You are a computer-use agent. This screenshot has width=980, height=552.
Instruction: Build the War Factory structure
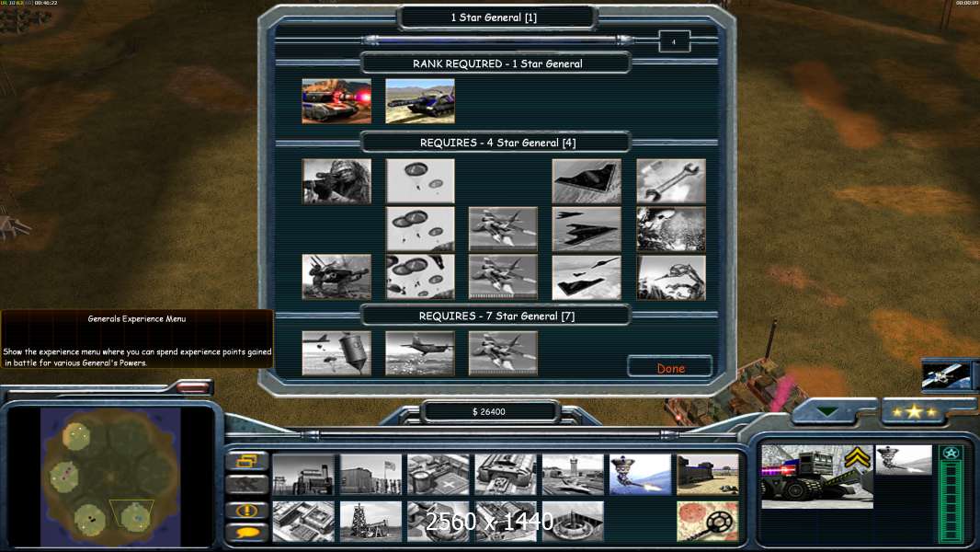[506, 475]
